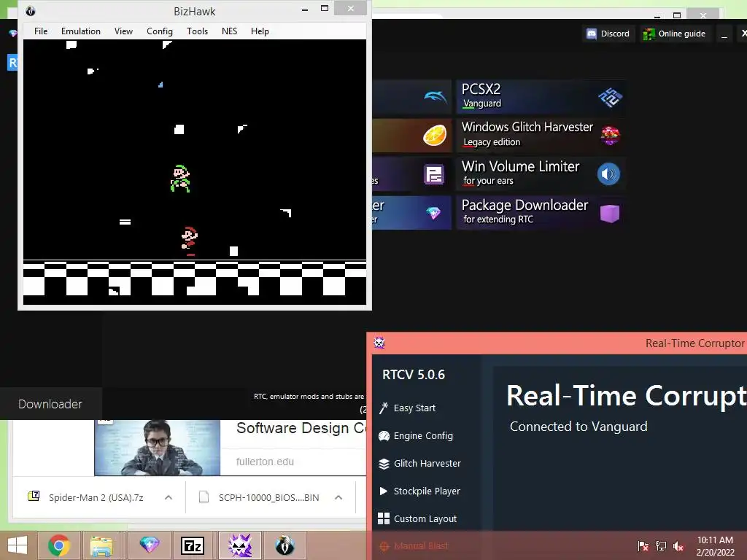Screen dimensions: 747x560
Task: Click the Windows Glitch Harvester flower icon
Action: 610,136
